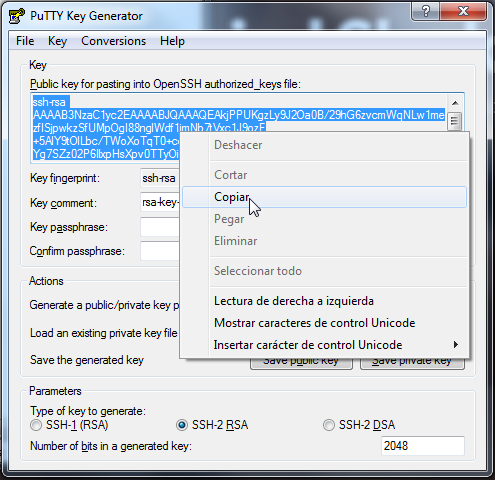Image resolution: width=495 pixels, height=480 pixels.
Task: Click the number of bits field showing 2048
Action: click(x=423, y=446)
